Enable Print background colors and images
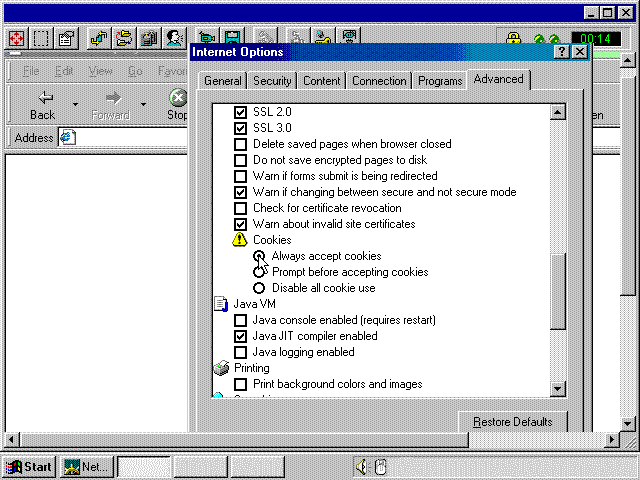The width and height of the screenshot is (640, 480). [x=240, y=384]
